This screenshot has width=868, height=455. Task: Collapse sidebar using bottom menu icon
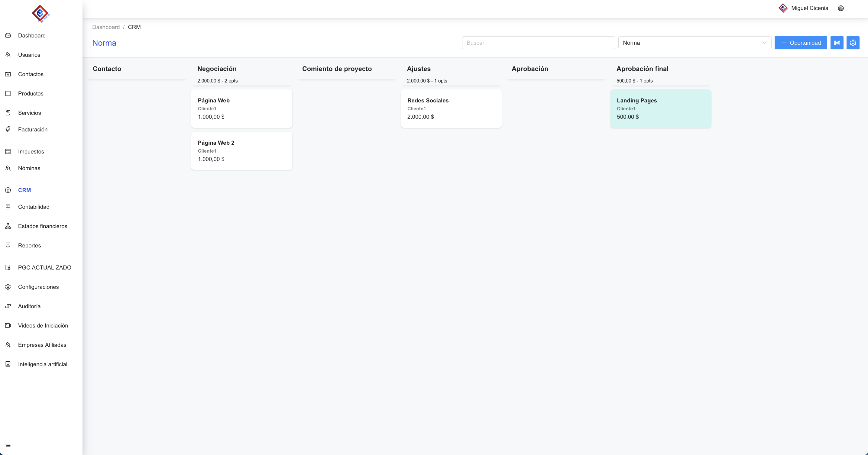point(8,446)
